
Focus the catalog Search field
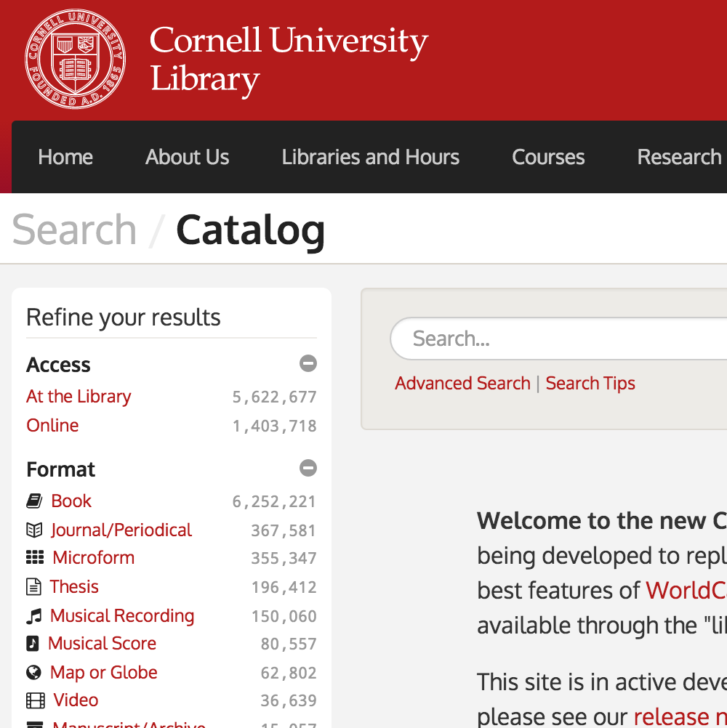click(558, 339)
